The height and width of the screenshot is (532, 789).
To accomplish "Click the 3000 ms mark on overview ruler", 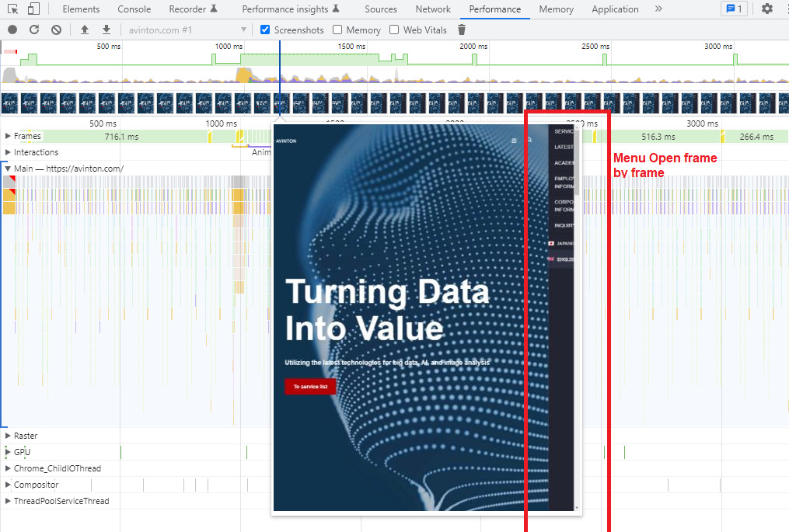I will (x=717, y=47).
